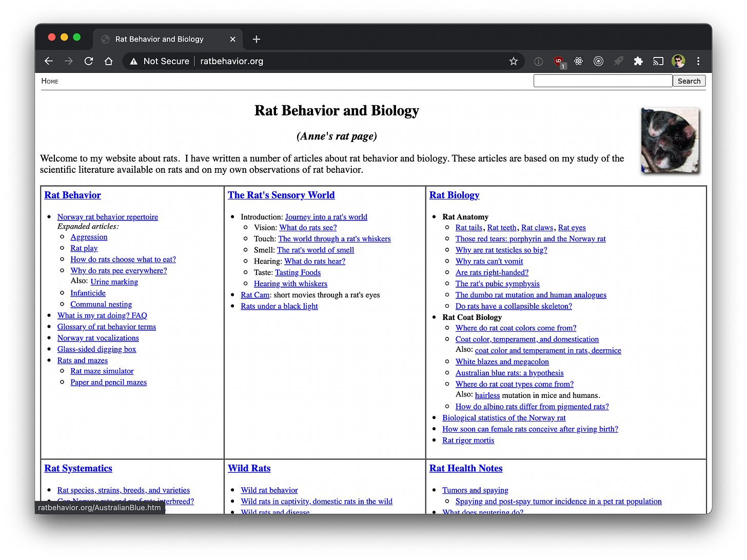Viewport: 747px width, 560px height.
Task: Click the rat photo thumbnail
Action: (670, 141)
